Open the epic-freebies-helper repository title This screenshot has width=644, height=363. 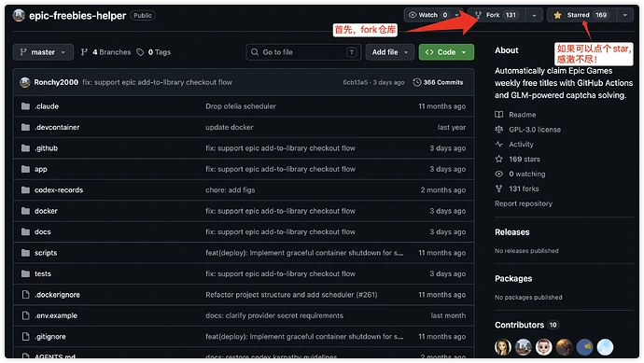click(x=77, y=16)
